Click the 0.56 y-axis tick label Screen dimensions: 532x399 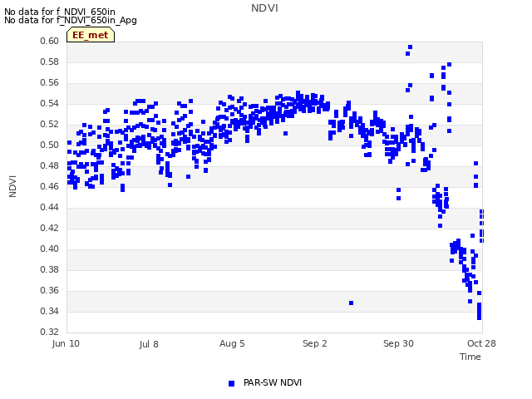[50, 83]
